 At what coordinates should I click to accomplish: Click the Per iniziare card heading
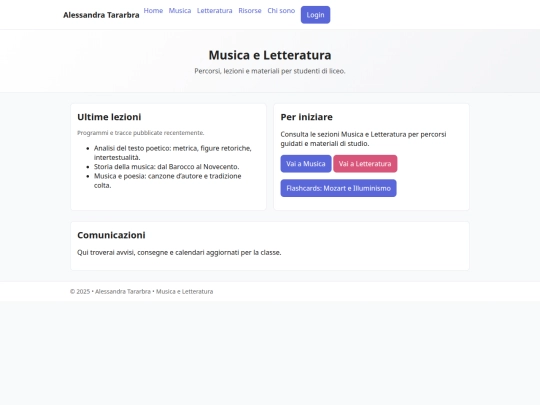click(x=307, y=117)
